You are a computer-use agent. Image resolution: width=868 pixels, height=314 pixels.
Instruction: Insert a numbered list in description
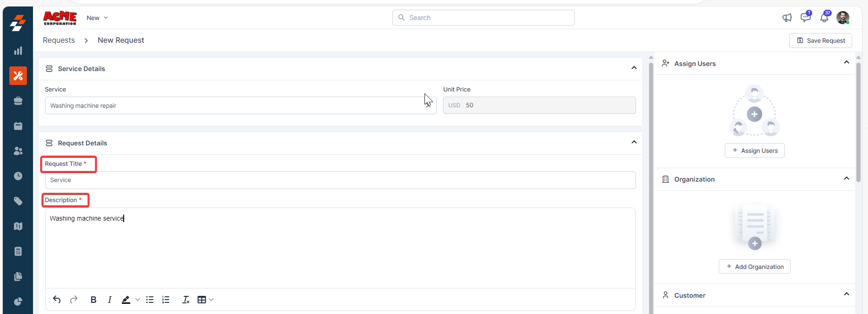pyautogui.click(x=166, y=300)
